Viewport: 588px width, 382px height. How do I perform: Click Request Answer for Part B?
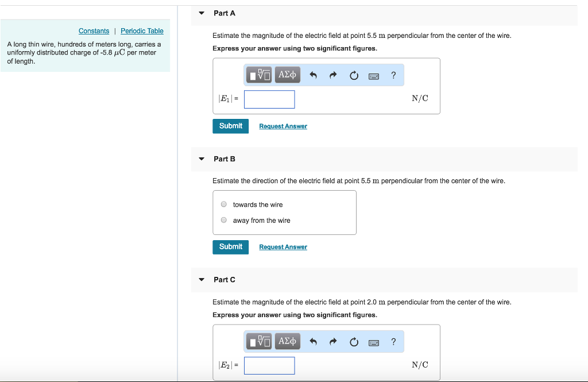click(x=283, y=246)
